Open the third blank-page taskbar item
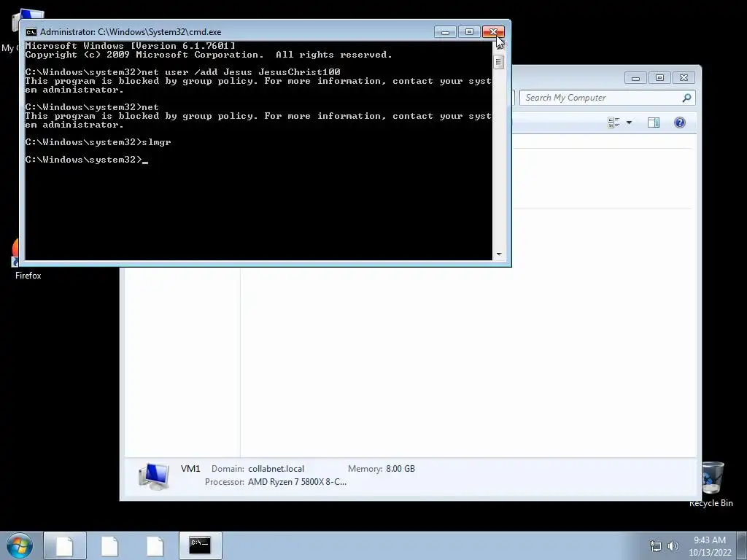 tap(155, 545)
